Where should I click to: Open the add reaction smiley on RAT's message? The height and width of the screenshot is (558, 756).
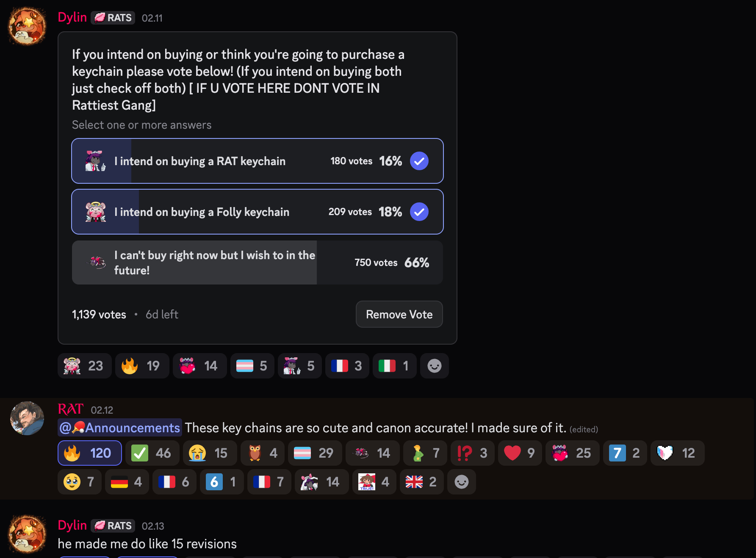point(461,482)
